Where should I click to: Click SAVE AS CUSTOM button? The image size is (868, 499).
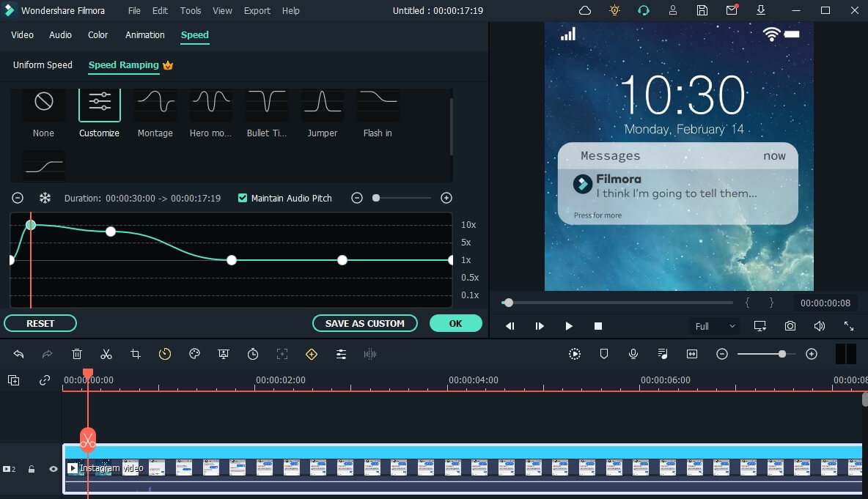pyautogui.click(x=365, y=324)
